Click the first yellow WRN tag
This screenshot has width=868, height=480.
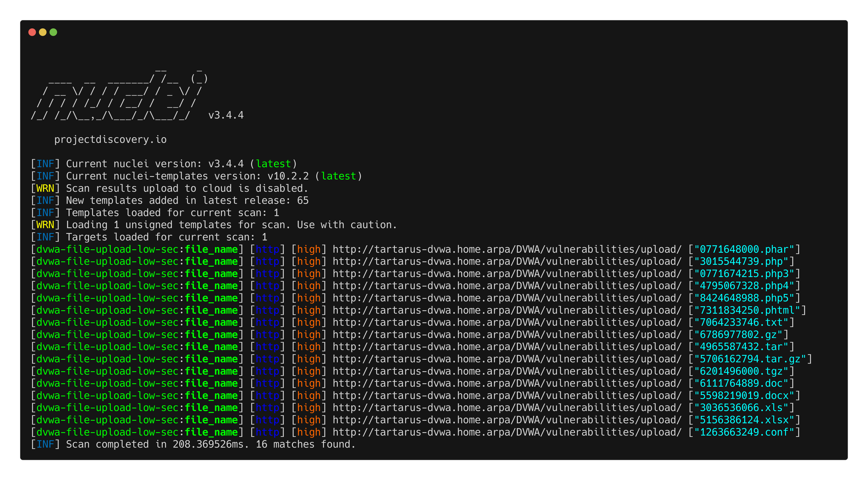click(x=45, y=188)
